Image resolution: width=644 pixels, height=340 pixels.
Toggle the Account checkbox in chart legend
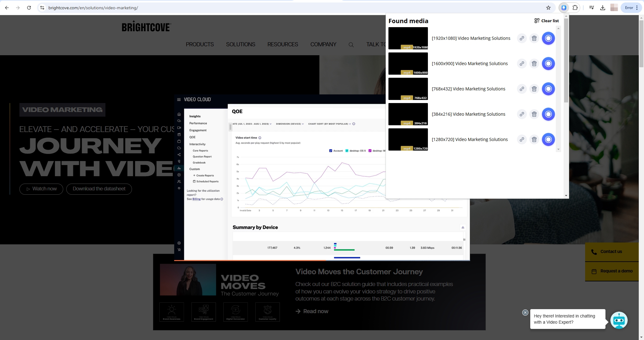point(330,150)
